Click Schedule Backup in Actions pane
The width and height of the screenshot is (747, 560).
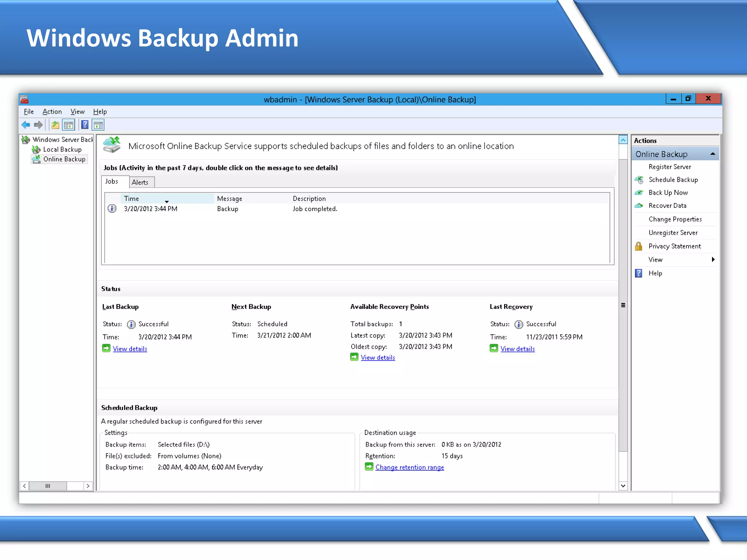(673, 180)
